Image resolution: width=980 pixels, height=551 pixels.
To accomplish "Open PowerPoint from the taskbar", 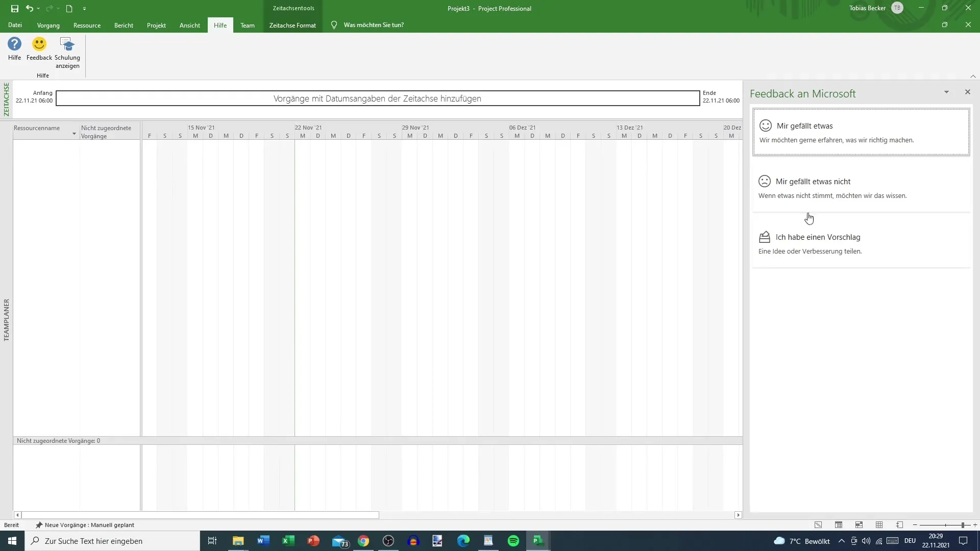I will click(x=313, y=541).
